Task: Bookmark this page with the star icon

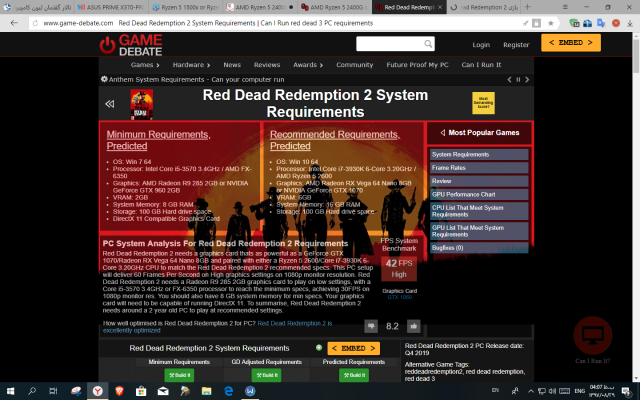Action: 551,23
